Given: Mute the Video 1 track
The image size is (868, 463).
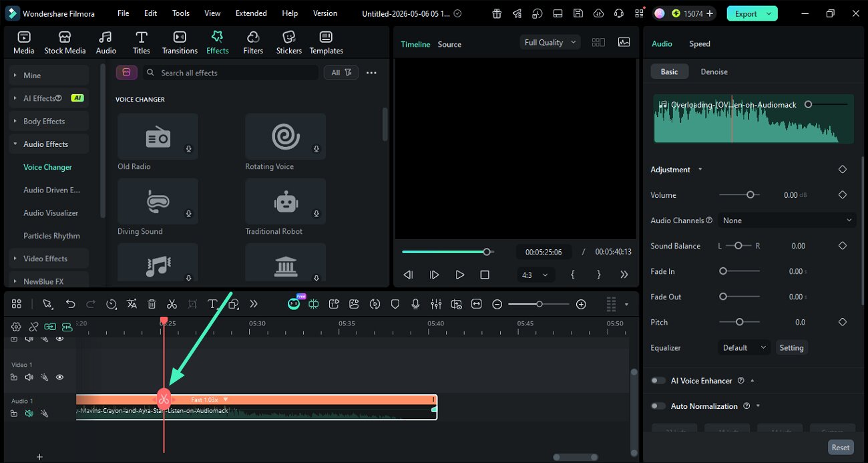Looking at the screenshot, I should tap(29, 377).
